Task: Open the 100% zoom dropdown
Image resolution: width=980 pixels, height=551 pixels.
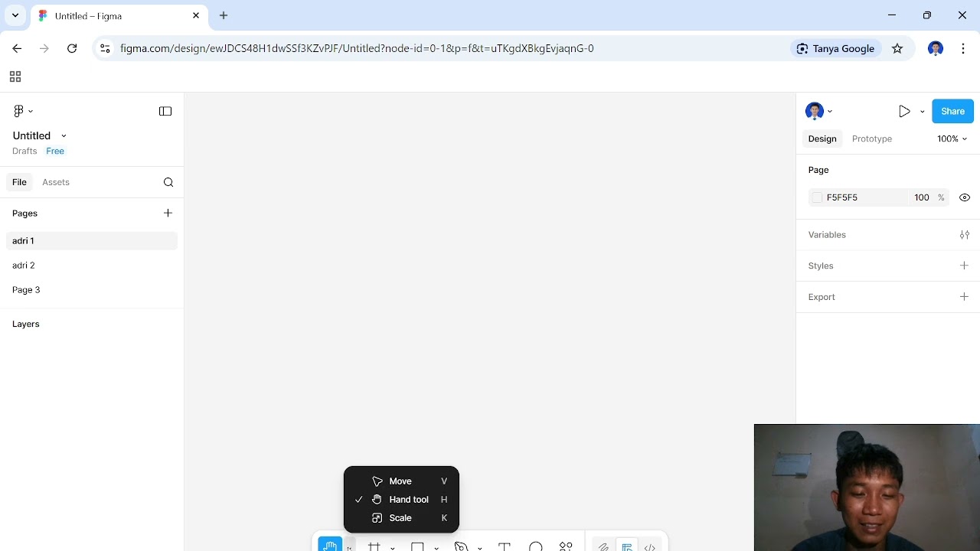Action: coord(952,139)
